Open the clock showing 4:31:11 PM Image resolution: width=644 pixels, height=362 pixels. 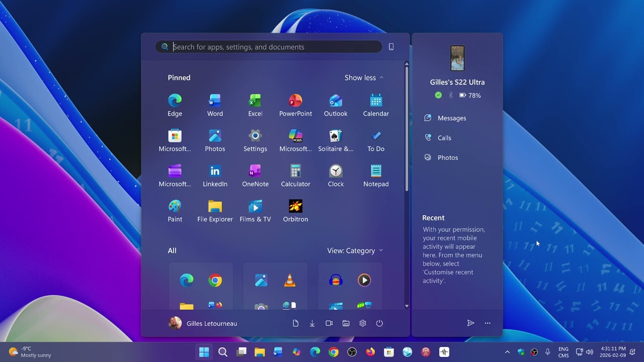(x=613, y=352)
